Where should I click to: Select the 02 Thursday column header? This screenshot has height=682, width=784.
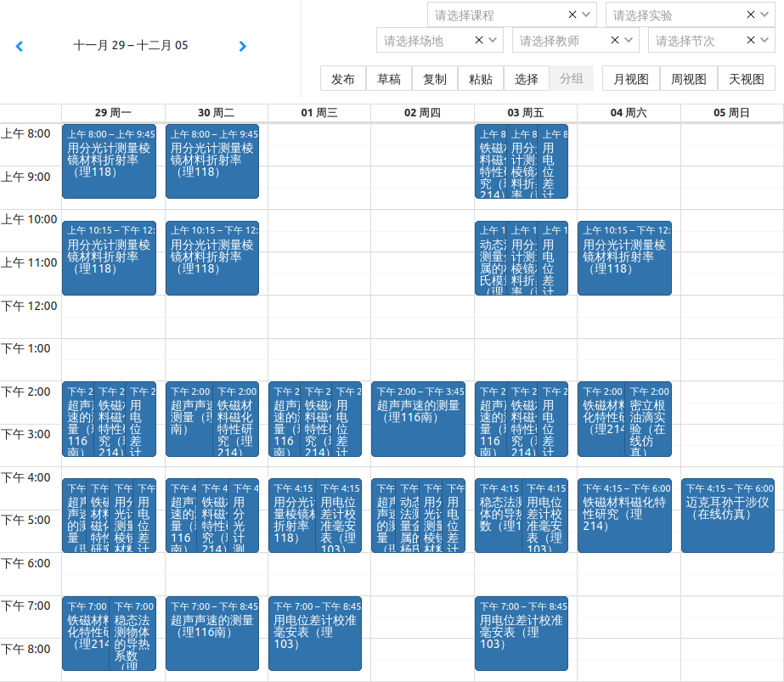click(x=422, y=112)
